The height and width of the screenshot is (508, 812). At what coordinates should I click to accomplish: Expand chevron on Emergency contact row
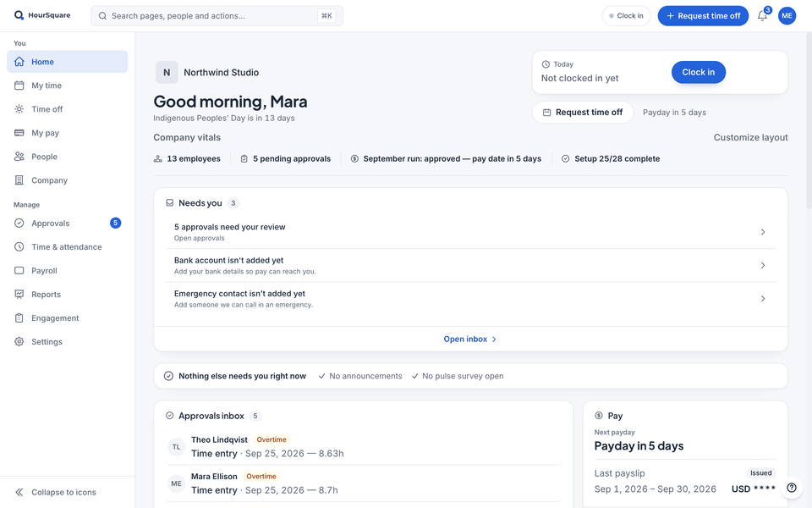[763, 299]
